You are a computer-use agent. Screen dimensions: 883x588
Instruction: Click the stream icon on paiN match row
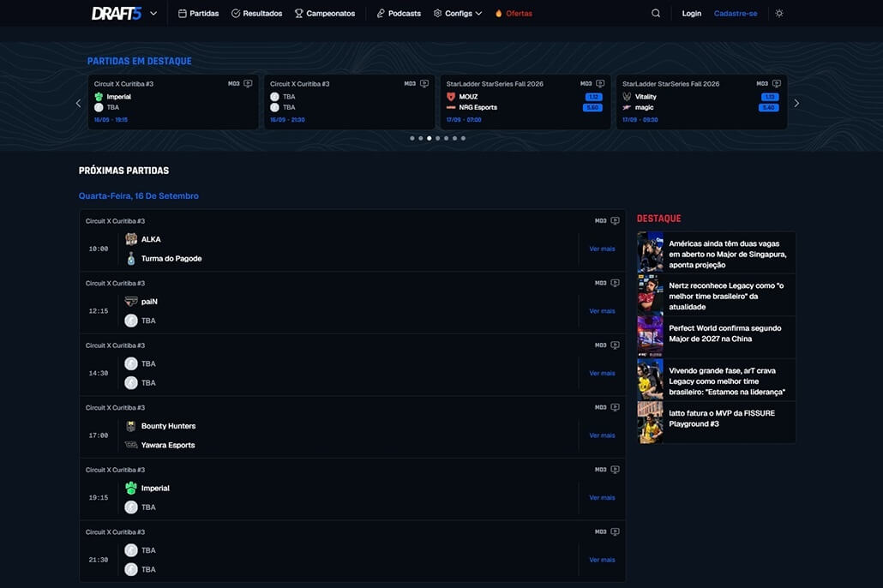click(x=615, y=283)
